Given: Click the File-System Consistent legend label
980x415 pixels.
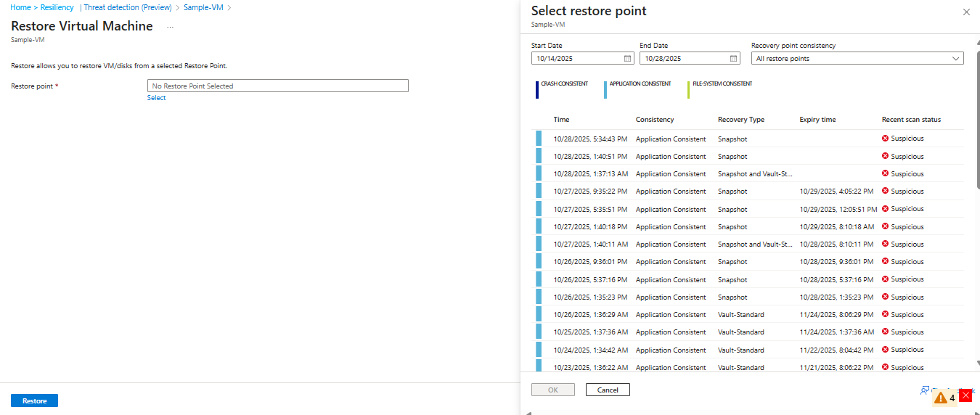Looking at the screenshot, I should click(722, 83).
